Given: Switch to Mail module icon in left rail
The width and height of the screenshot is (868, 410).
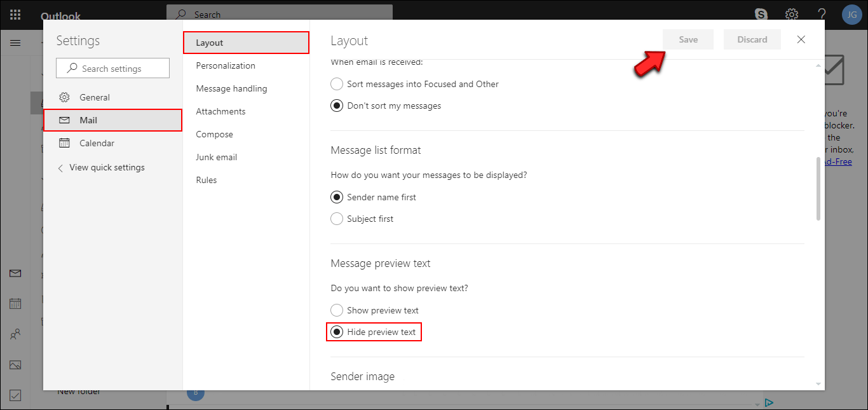Looking at the screenshot, I should click(x=15, y=273).
